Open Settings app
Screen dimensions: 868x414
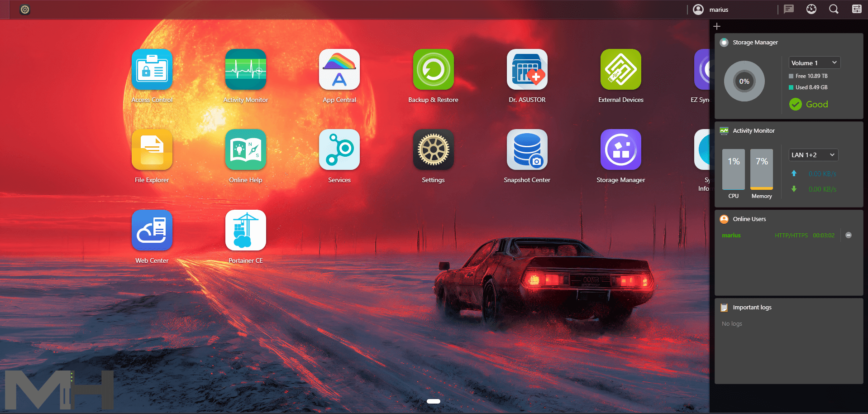pos(433,149)
